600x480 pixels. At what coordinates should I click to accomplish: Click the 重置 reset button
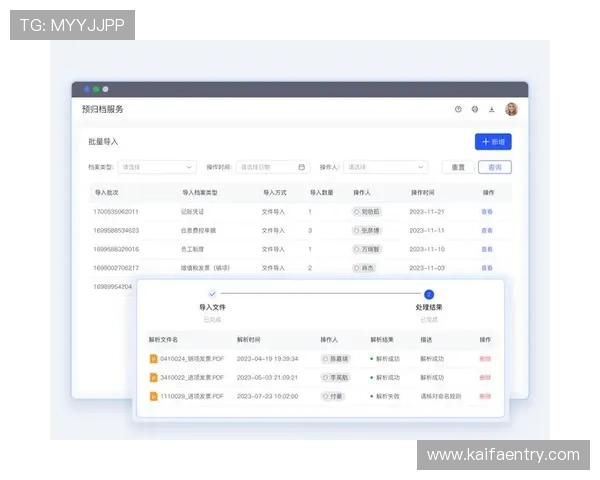[x=458, y=167]
